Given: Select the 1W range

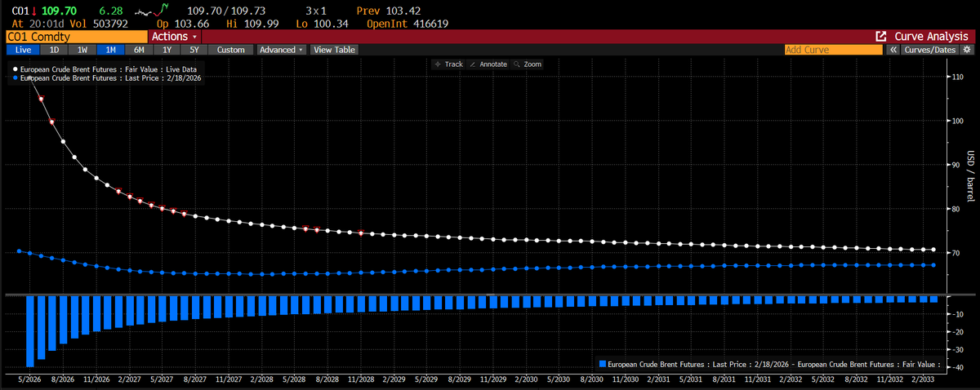Looking at the screenshot, I should coord(82,50).
